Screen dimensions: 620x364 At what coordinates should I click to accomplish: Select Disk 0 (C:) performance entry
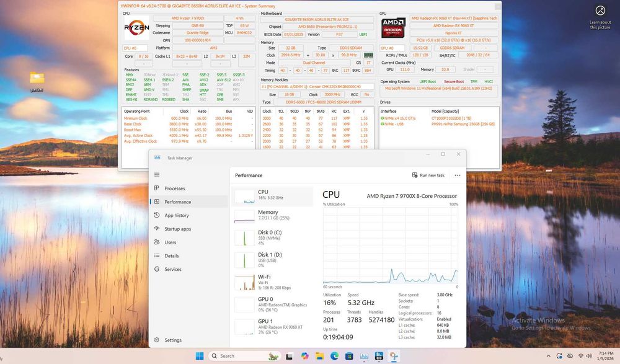pyautogui.click(x=272, y=237)
